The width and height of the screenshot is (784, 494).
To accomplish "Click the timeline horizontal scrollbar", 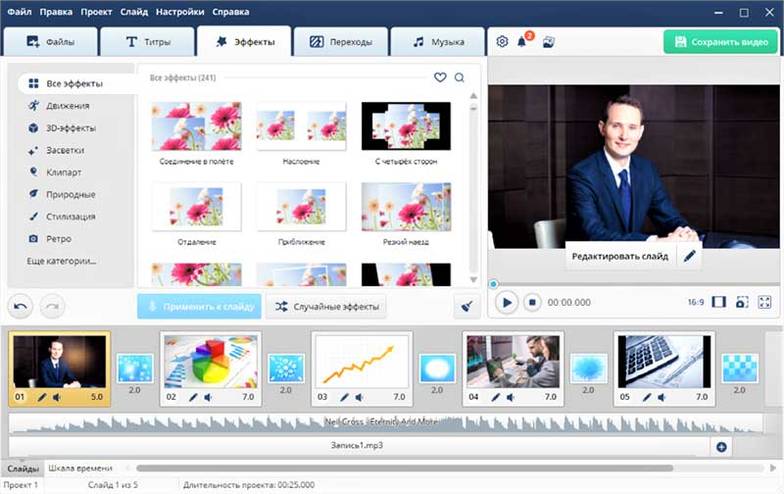I will click(x=404, y=468).
